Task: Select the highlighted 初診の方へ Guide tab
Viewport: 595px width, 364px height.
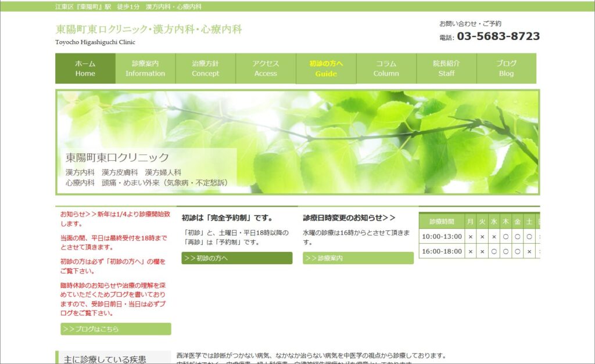Action: [x=326, y=69]
